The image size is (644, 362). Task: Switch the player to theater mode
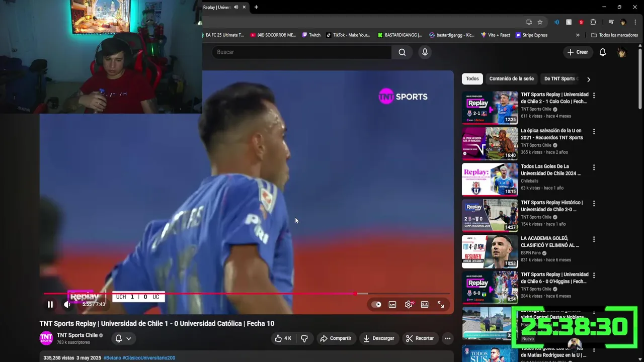point(425,304)
